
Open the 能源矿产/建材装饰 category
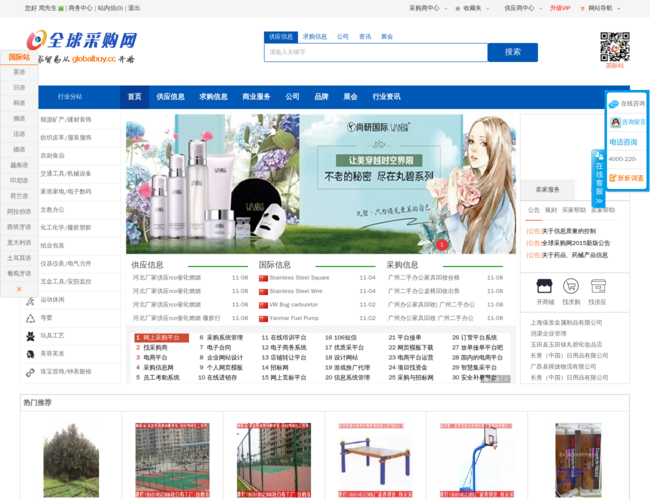(65, 119)
